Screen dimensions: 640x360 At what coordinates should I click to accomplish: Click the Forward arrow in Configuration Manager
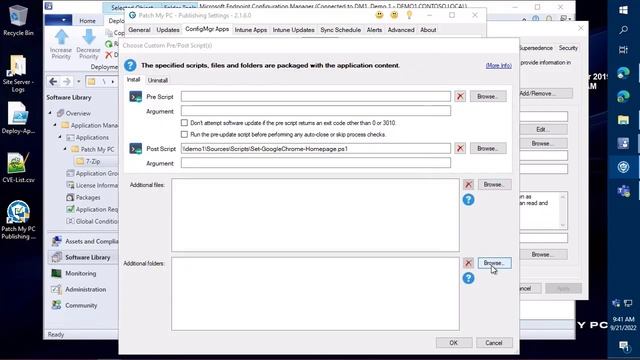67,82
